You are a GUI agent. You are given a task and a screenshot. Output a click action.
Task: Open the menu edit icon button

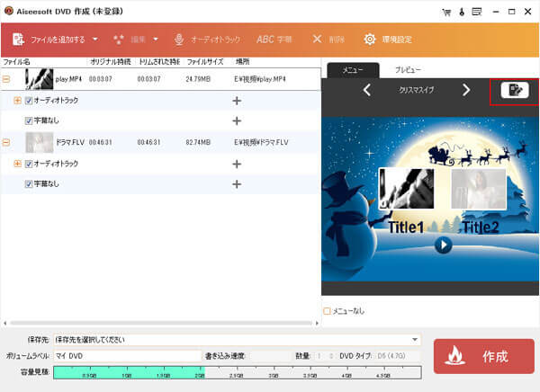point(514,90)
